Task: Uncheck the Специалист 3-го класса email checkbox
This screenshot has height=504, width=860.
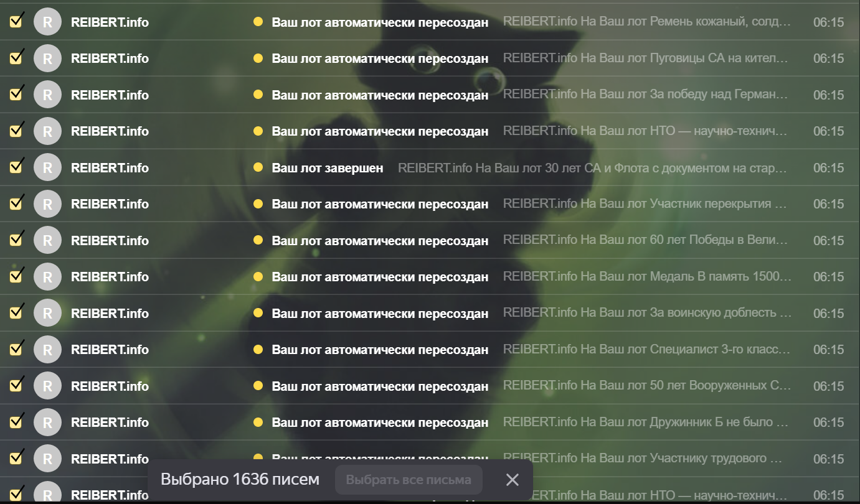Action: point(16,350)
